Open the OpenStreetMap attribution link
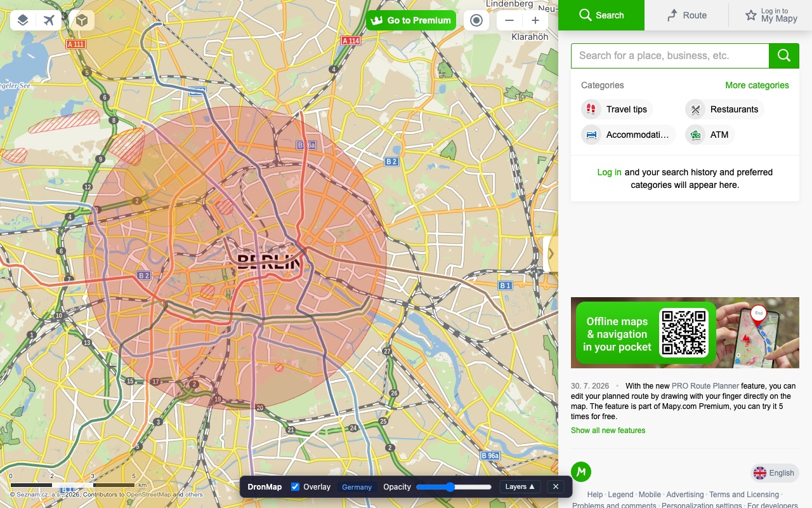This screenshot has height=508, width=812. [x=148, y=495]
